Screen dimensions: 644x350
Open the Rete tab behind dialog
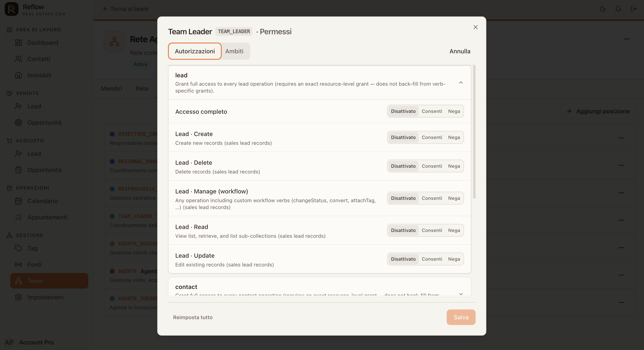[x=142, y=88]
